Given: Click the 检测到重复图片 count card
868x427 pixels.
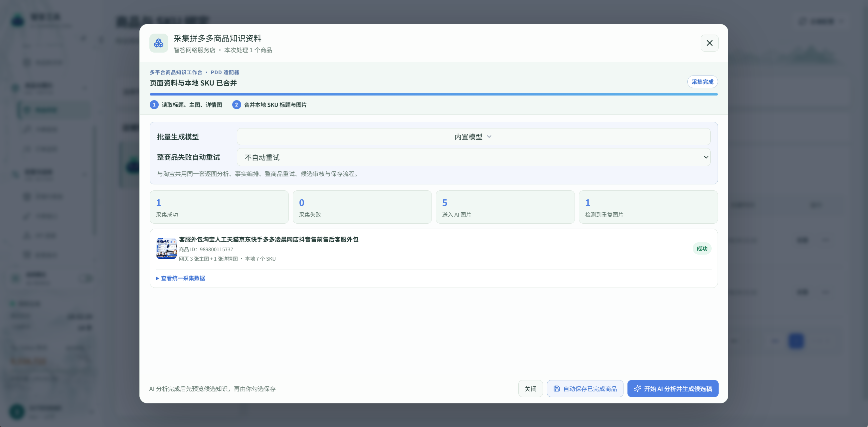Looking at the screenshot, I should (648, 207).
